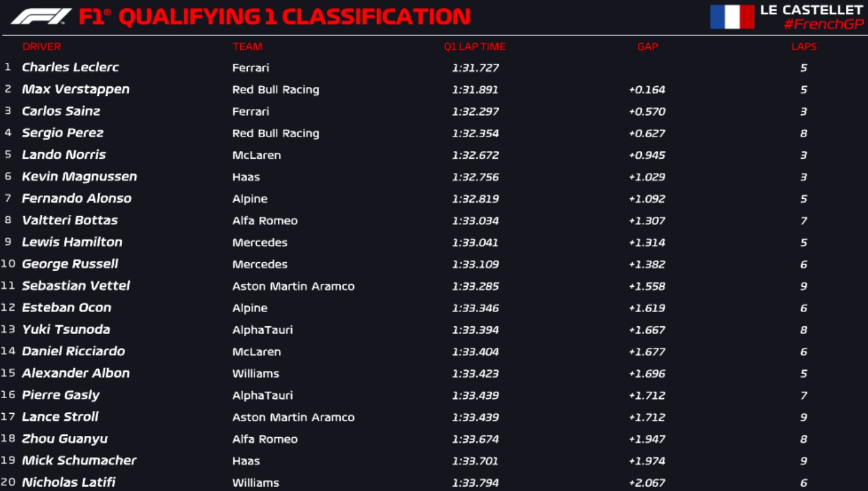This screenshot has width=868, height=491.
Task: Click the #FrenchGP hashtag
Action: [823, 25]
